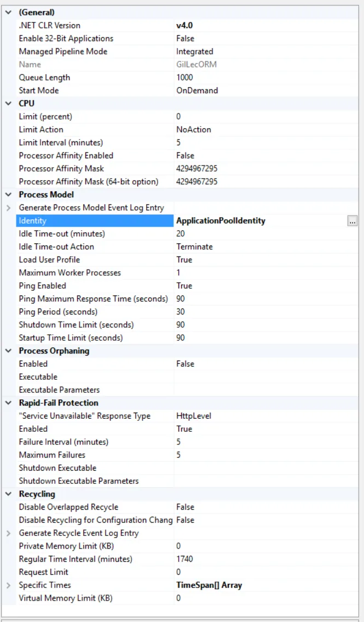Select the Start Mode OnDemand value
Image resolution: width=364 pixels, height=622 pixels.
point(197,90)
